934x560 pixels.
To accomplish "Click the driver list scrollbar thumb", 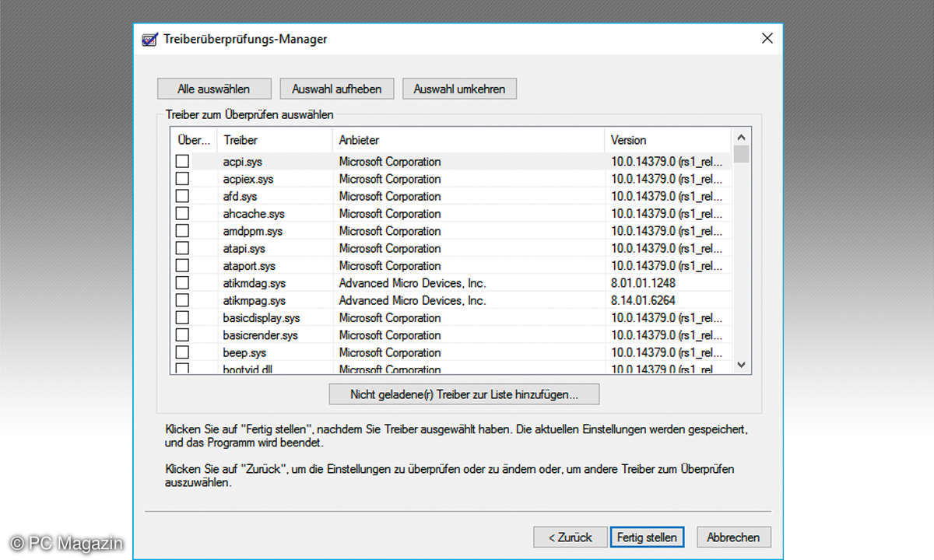I will click(x=741, y=154).
